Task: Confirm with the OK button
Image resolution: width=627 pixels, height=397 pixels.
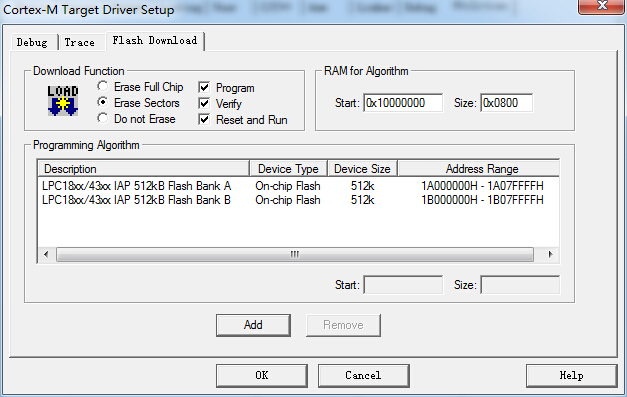Action: tap(262, 375)
